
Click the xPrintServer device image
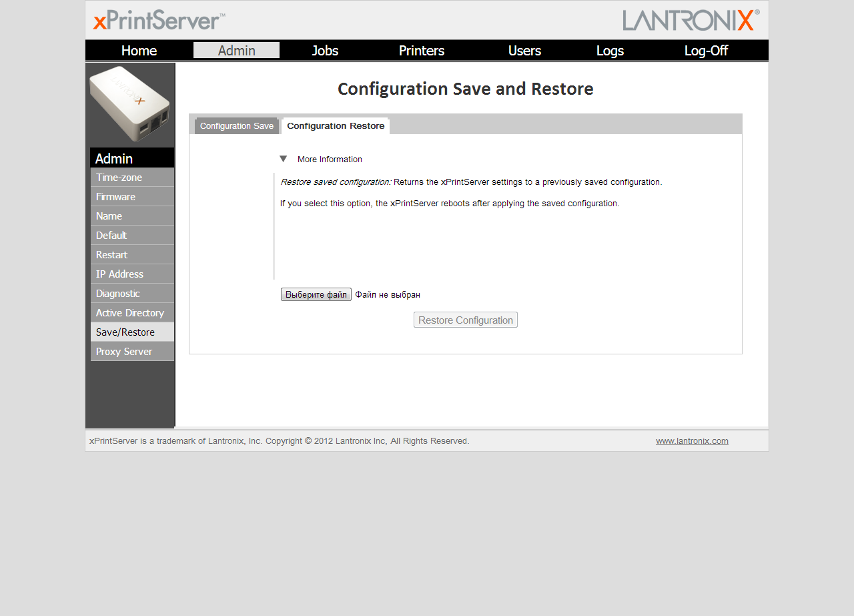pyautogui.click(x=129, y=103)
